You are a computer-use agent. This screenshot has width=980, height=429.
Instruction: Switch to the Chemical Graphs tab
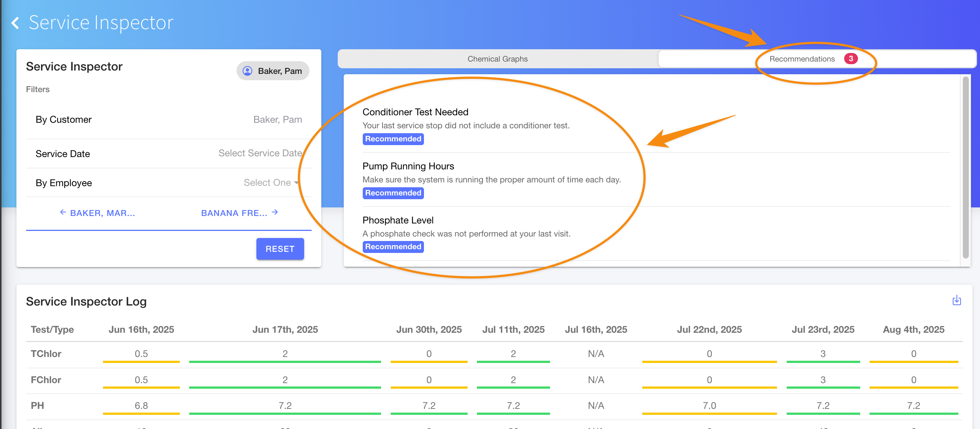tap(497, 59)
